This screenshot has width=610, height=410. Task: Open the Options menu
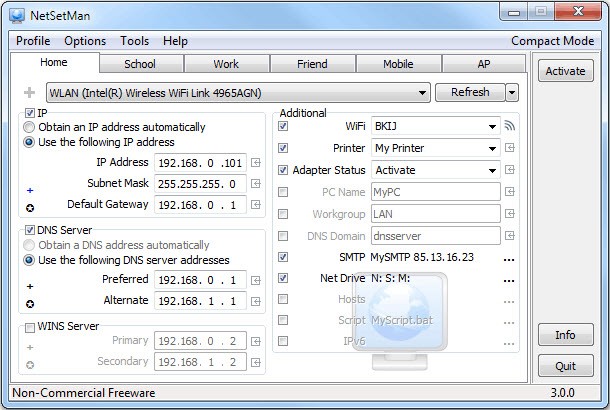click(x=85, y=41)
